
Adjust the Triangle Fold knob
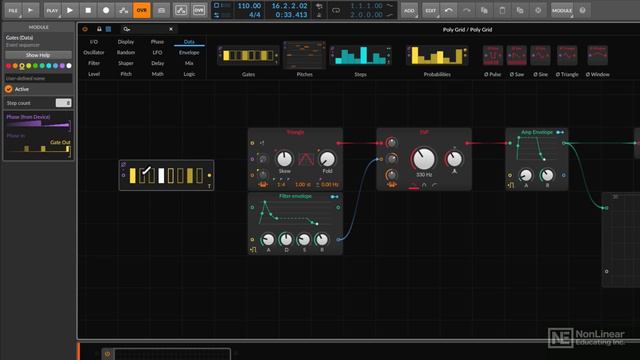click(x=327, y=159)
